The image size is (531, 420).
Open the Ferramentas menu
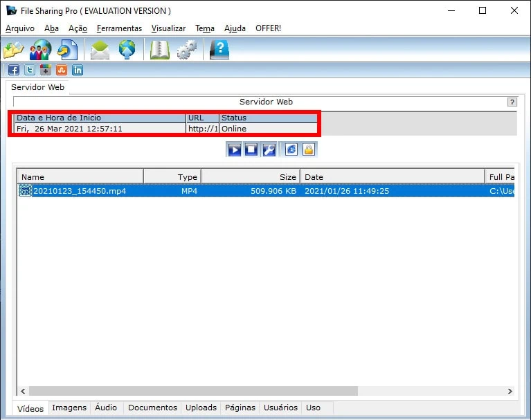[119, 28]
